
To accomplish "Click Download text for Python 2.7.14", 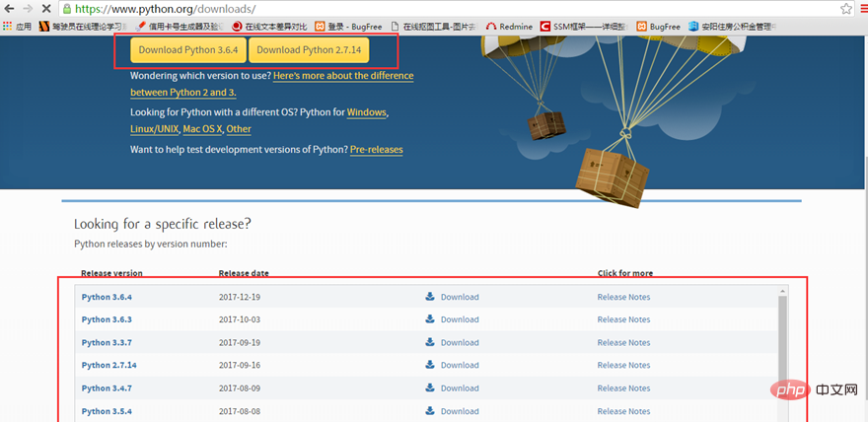I will [460, 365].
